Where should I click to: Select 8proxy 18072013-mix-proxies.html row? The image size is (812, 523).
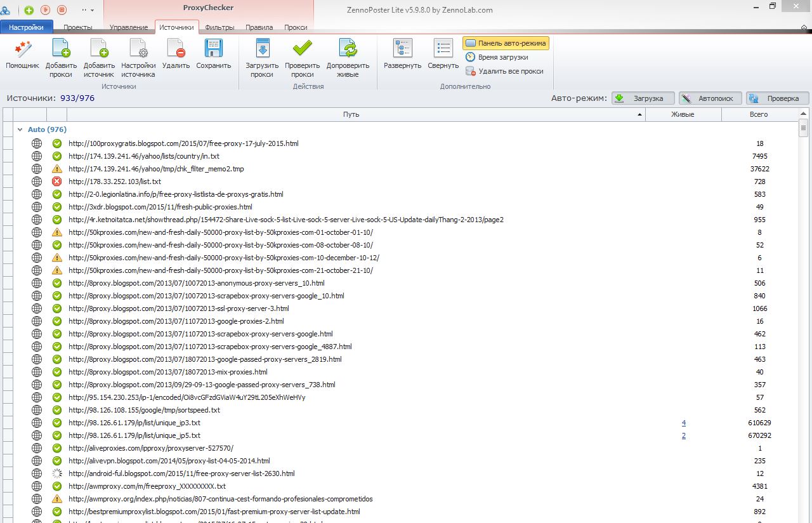tap(406, 372)
